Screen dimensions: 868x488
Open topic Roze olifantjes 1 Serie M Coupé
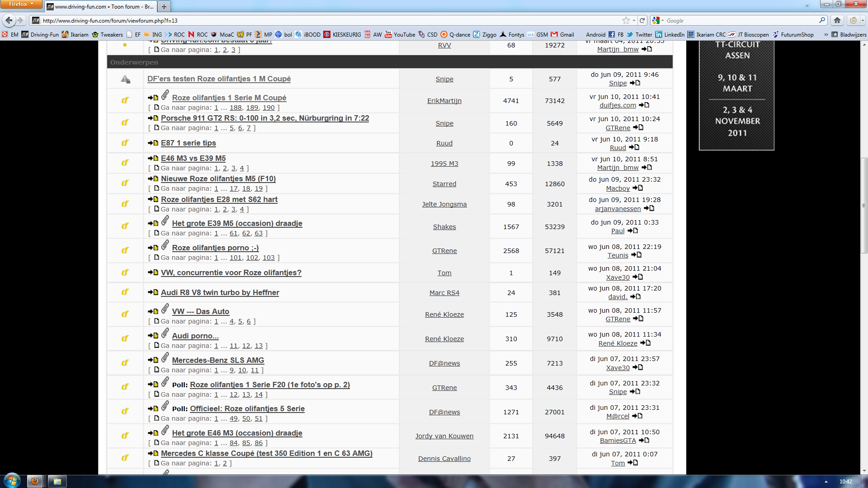pos(229,98)
